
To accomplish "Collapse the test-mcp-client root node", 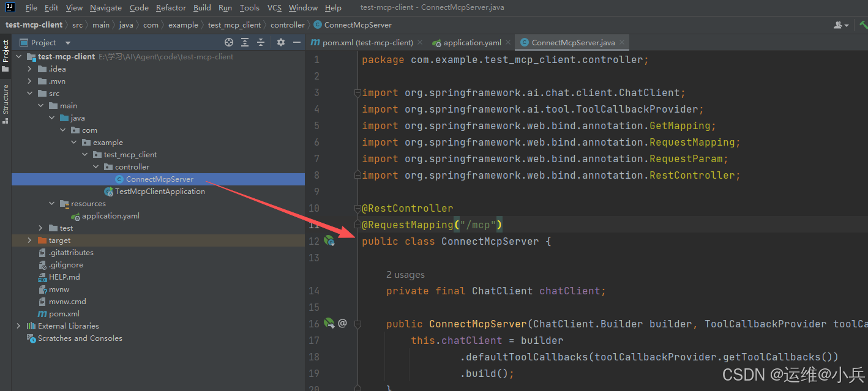I will 19,57.
